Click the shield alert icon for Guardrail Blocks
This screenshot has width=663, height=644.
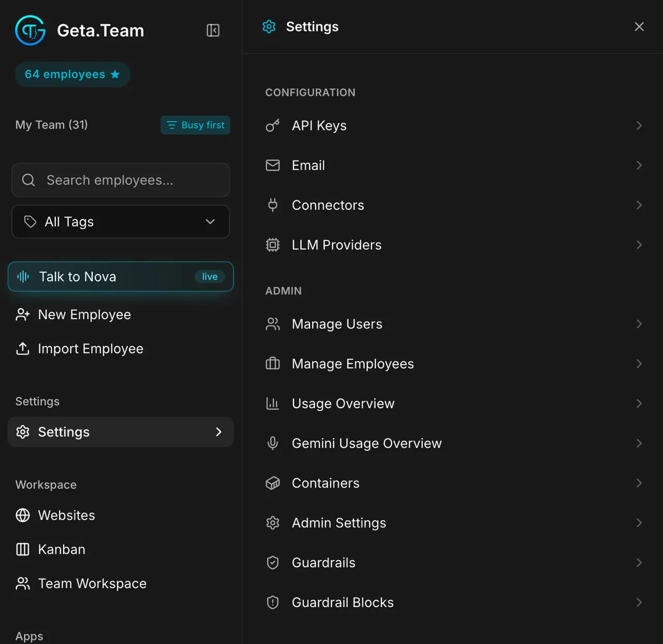pyautogui.click(x=272, y=602)
